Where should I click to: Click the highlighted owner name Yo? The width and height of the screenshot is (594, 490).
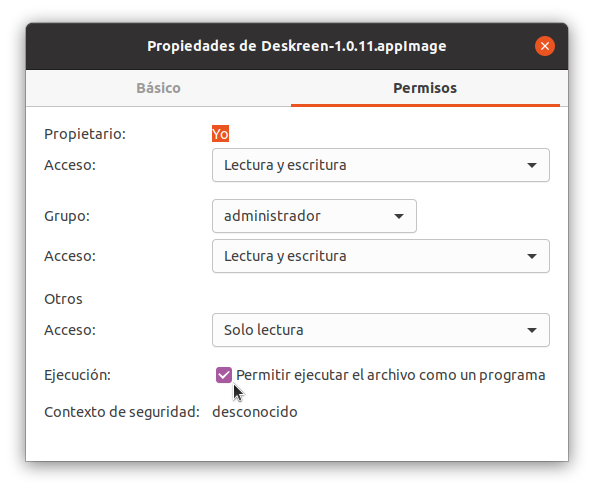point(220,134)
